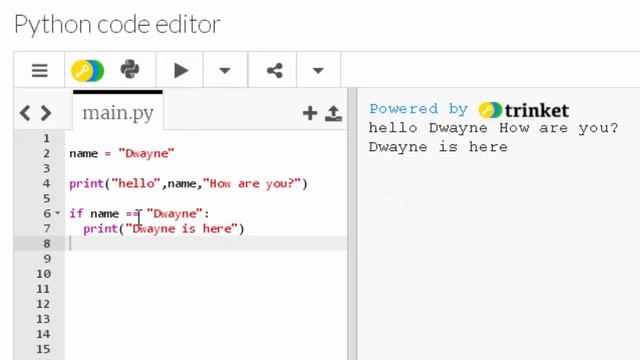Click the 'Python code editor' heading
Screen dimensions: 640x360
(118, 24)
